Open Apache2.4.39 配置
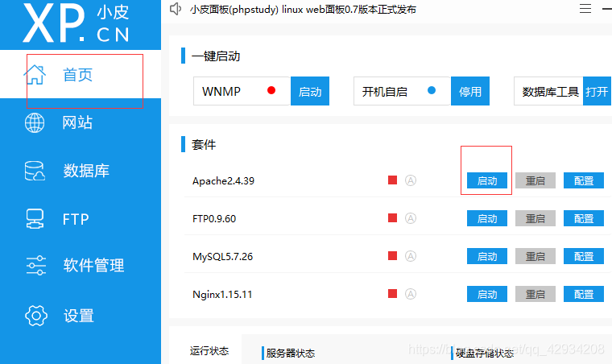The width and height of the screenshot is (612, 364). [584, 180]
